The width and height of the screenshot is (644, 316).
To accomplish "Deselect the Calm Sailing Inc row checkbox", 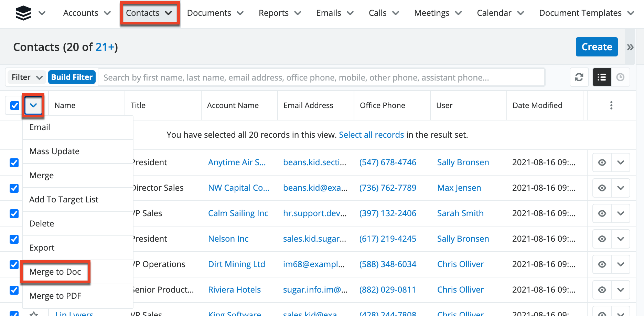I will [x=14, y=213].
